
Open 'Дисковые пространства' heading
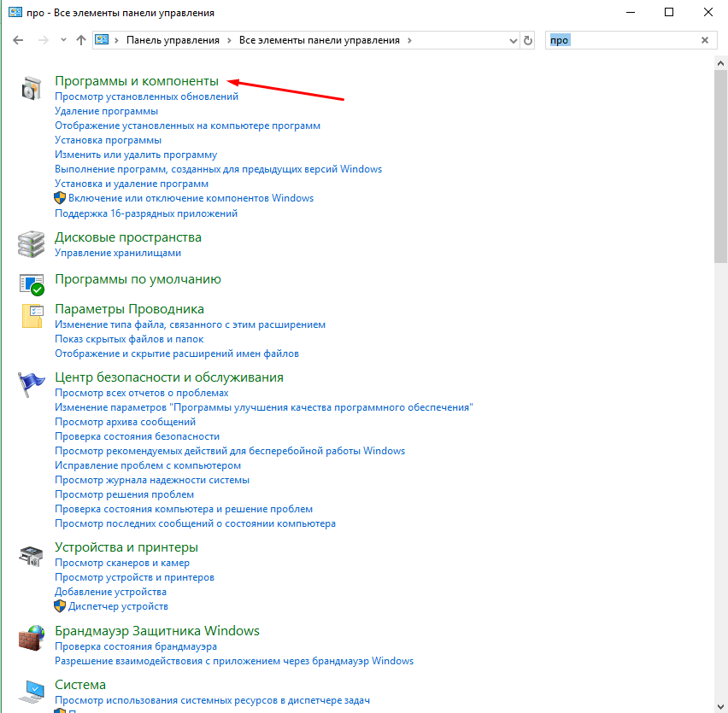[128, 237]
